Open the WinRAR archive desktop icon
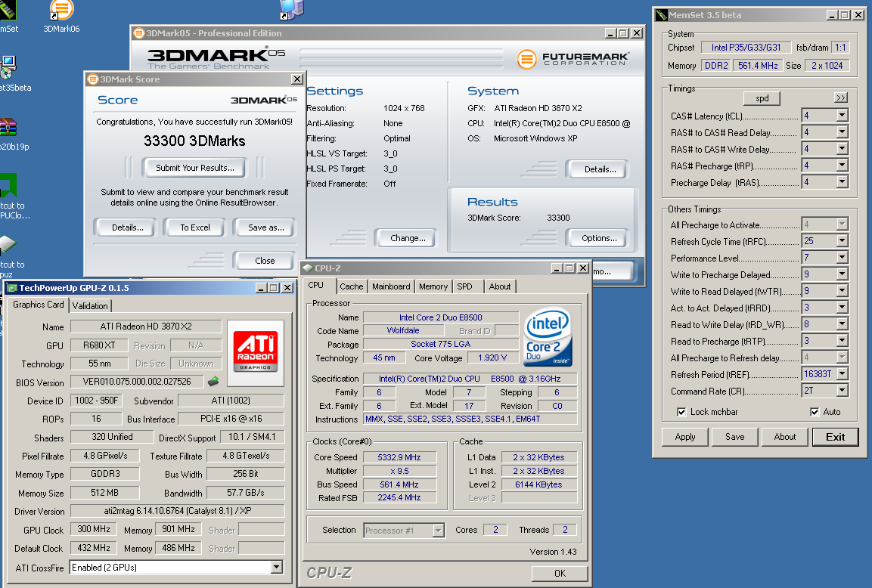 tap(8, 127)
